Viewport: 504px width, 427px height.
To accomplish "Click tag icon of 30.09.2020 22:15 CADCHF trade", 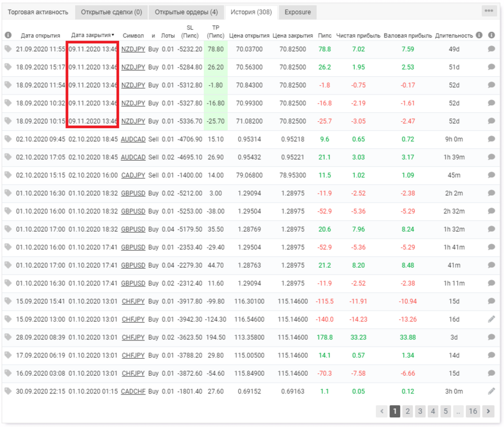I will pos(8,391).
